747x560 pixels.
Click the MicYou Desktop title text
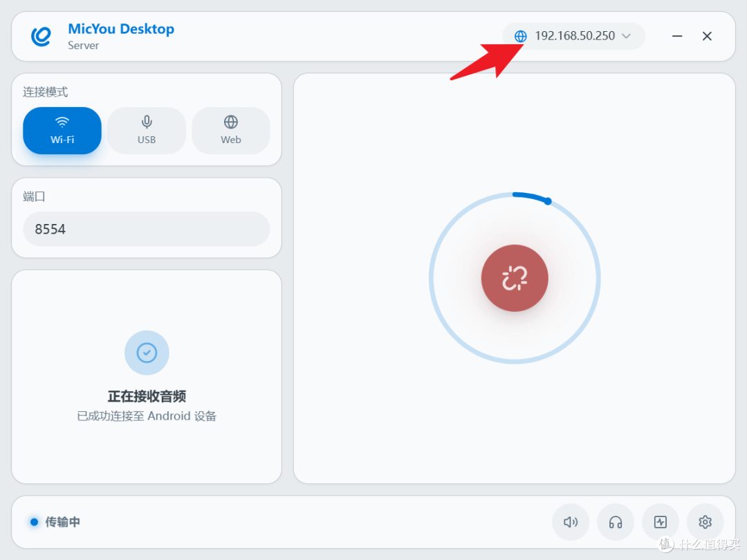(x=121, y=29)
